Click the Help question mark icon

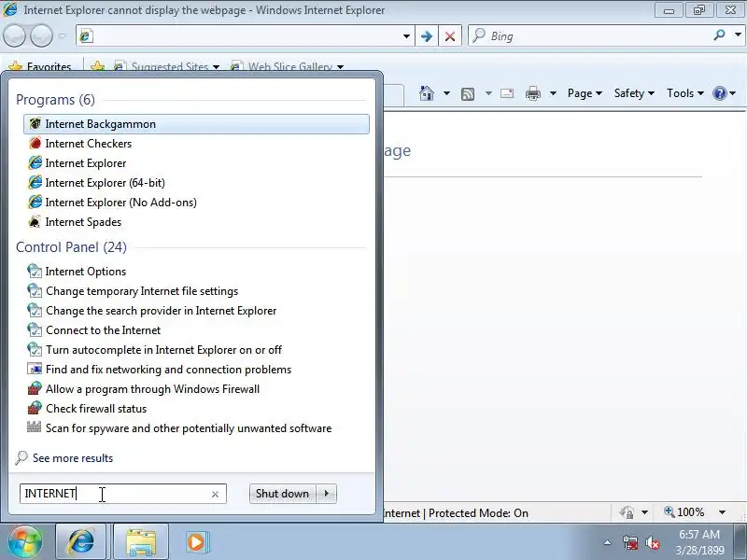coord(719,93)
